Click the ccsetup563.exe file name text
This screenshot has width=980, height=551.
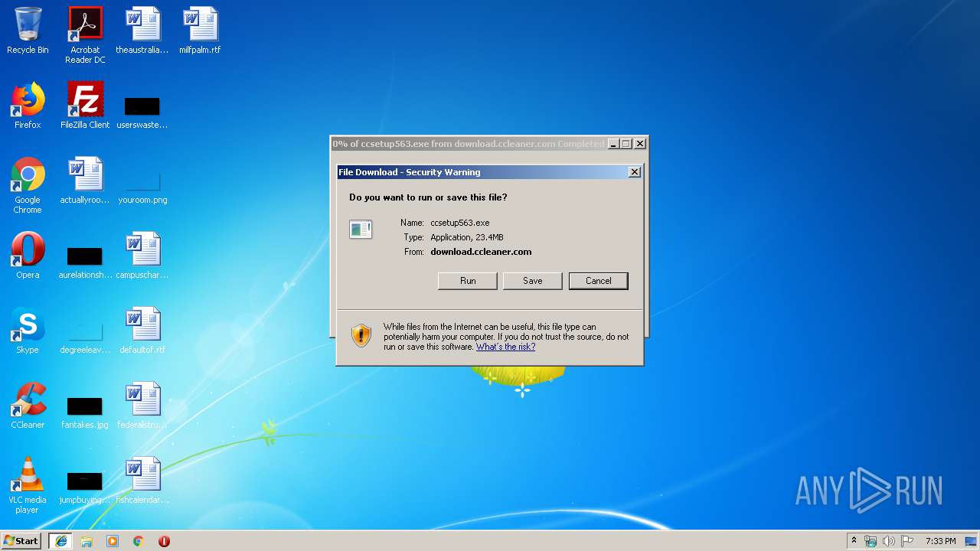click(459, 223)
